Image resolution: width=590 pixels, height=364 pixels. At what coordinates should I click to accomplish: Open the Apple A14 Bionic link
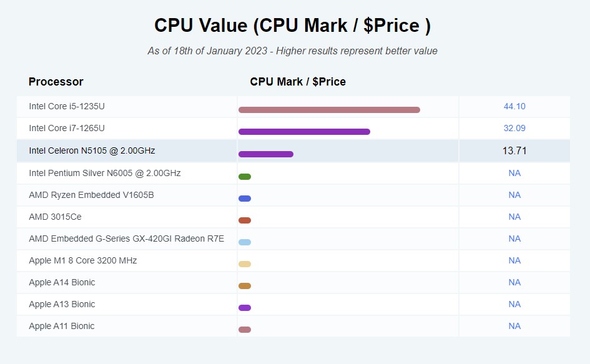pyautogui.click(x=62, y=282)
